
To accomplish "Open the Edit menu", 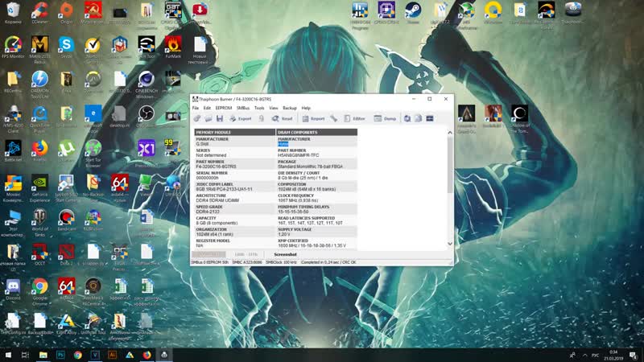I will 207,108.
